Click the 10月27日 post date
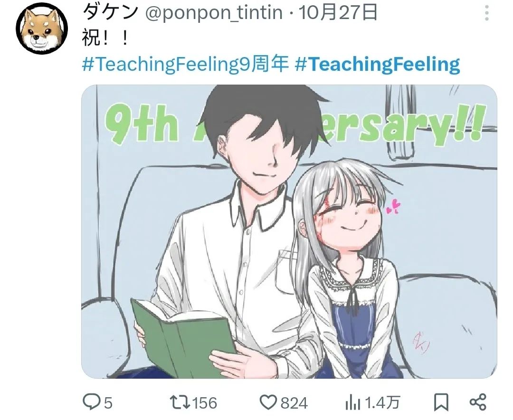 [x=339, y=13]
